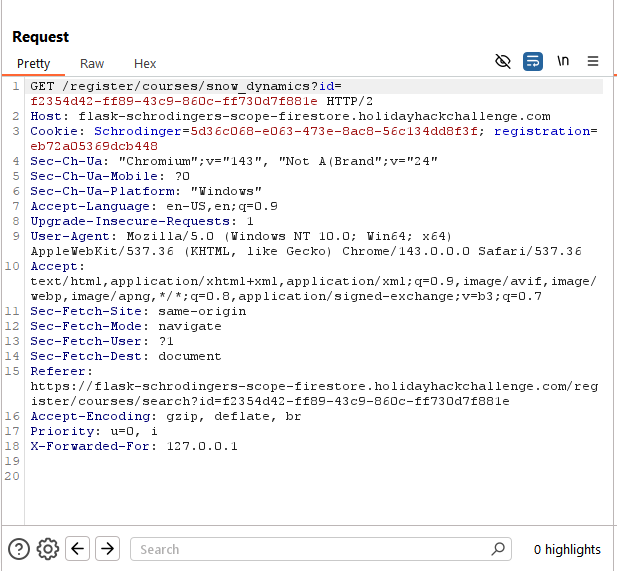This screenshot has width=617, height=571.
Task: Click the 'Accept:' header name on line 10
Action: pos(57,266)
